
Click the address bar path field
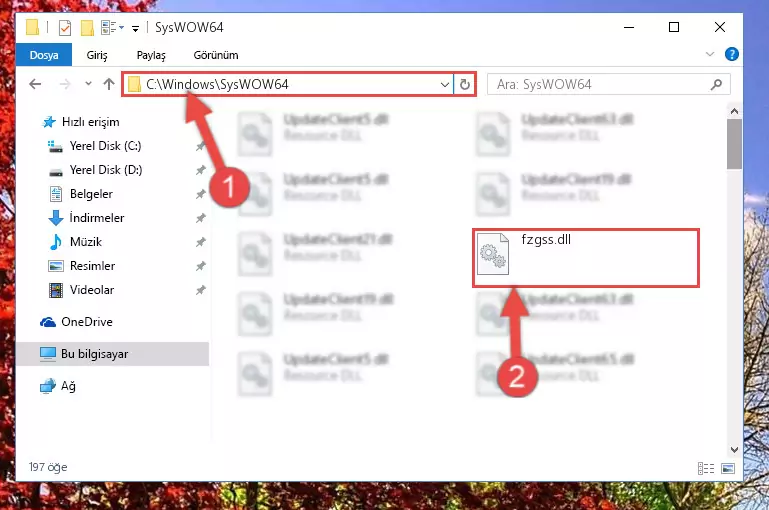[288, 84]
